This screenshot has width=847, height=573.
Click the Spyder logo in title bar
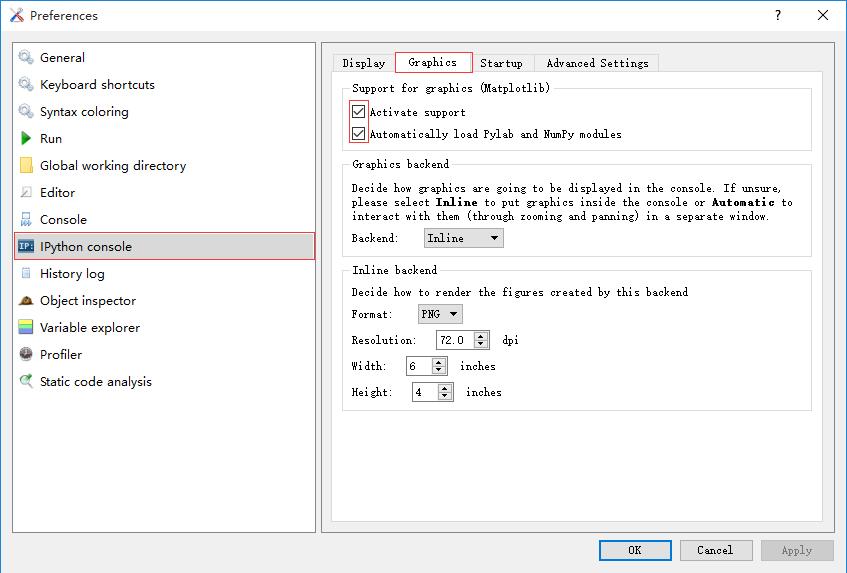pyautogui.click(x=17, y=15)
